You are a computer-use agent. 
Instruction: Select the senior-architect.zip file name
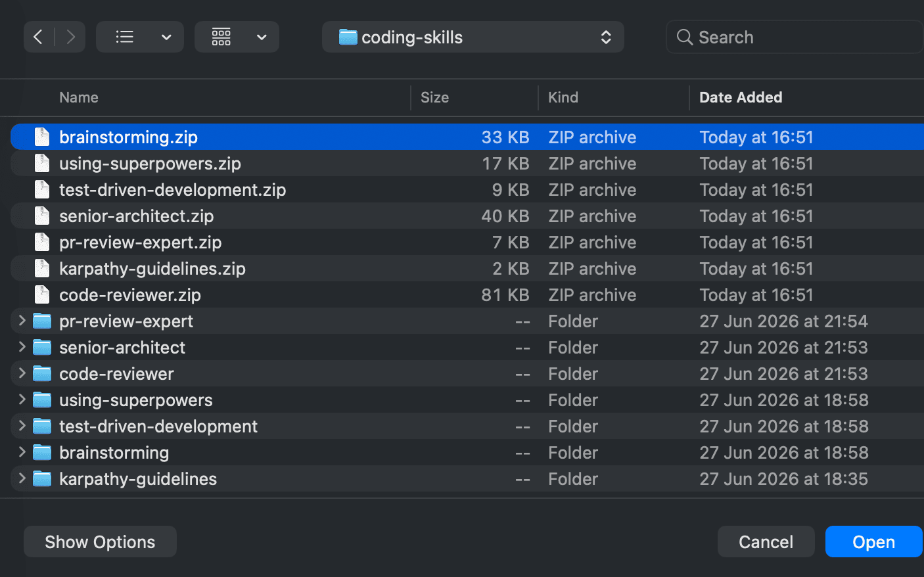pyautogui.click(x=136, y=216)
